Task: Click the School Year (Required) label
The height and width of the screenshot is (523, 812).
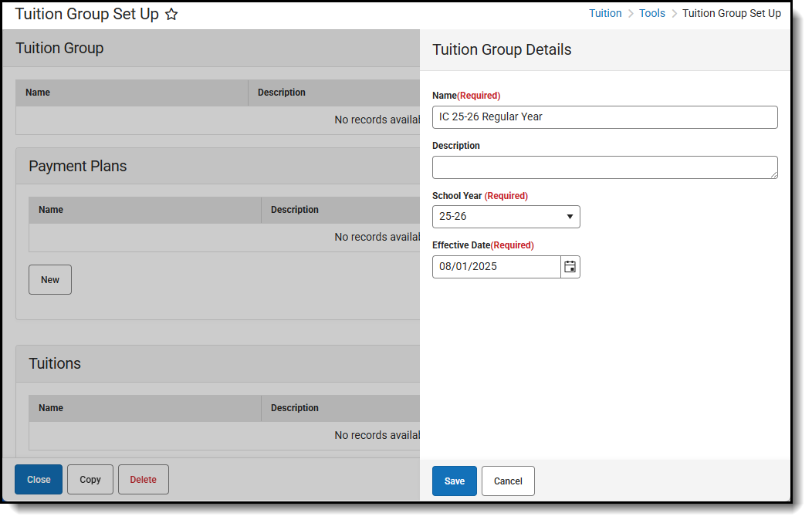Action: coord(480,196)
